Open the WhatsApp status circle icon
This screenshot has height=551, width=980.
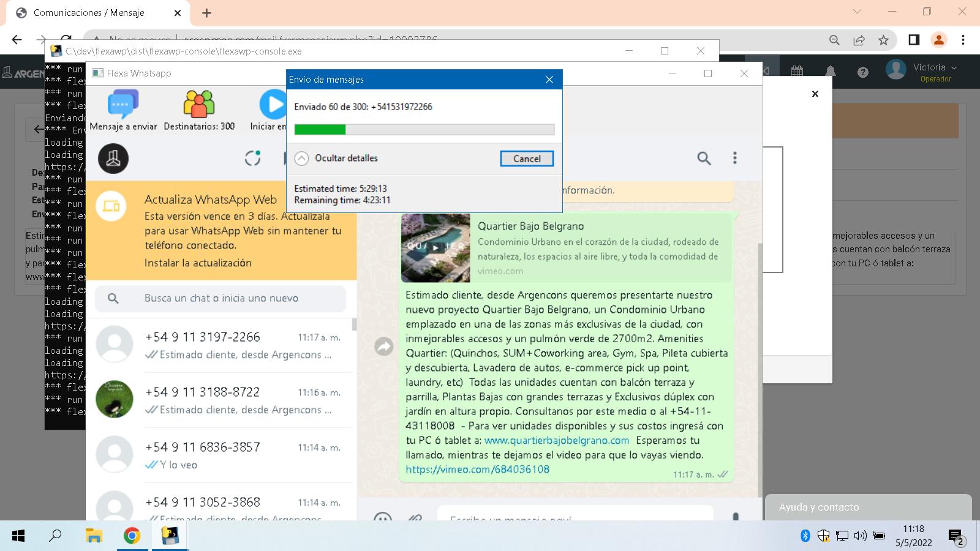click(253, 159)
